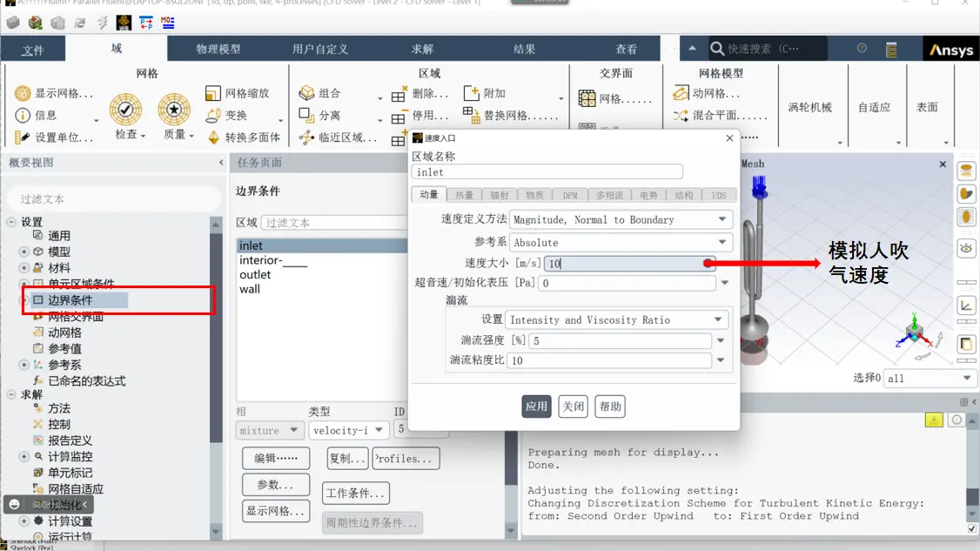
Task: Click the 分离 separate zones icon
Action: click(305, 115)
